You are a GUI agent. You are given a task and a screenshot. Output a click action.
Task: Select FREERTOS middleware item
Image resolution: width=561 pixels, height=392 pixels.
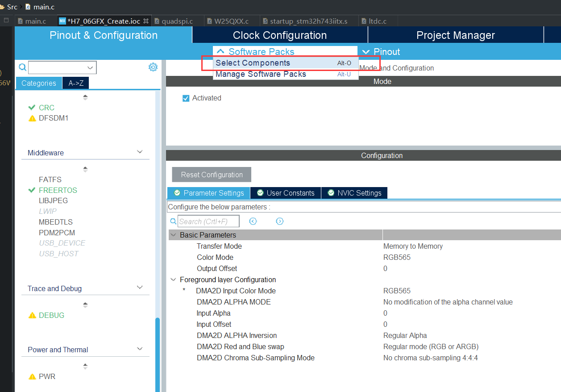pyautogui.click(x=58, y=190)
